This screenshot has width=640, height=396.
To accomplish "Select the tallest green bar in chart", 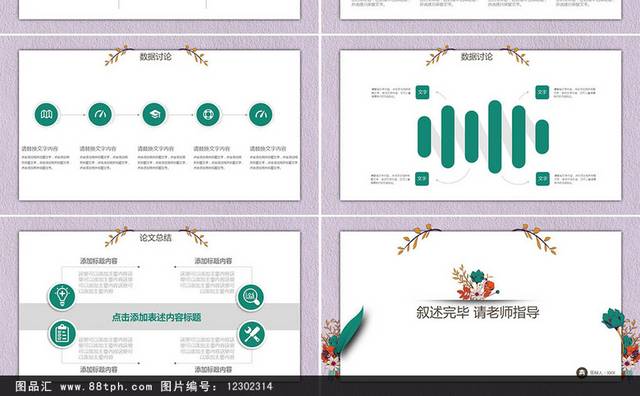I will coord(495,137).
